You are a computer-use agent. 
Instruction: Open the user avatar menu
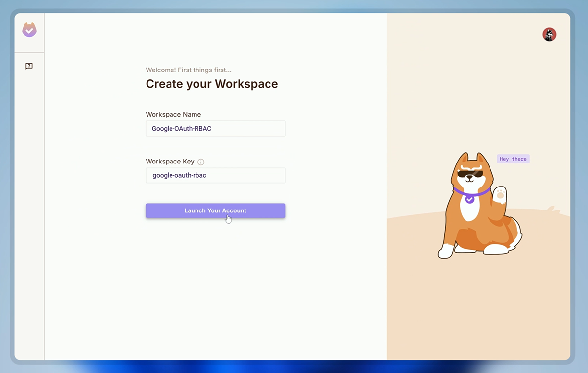[549, 34]
